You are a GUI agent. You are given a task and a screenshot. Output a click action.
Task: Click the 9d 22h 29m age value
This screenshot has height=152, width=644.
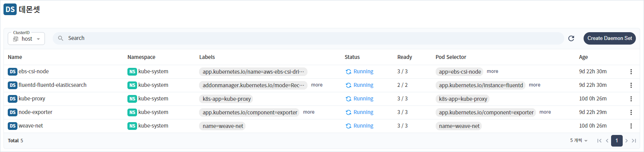[x=593, y=112]
